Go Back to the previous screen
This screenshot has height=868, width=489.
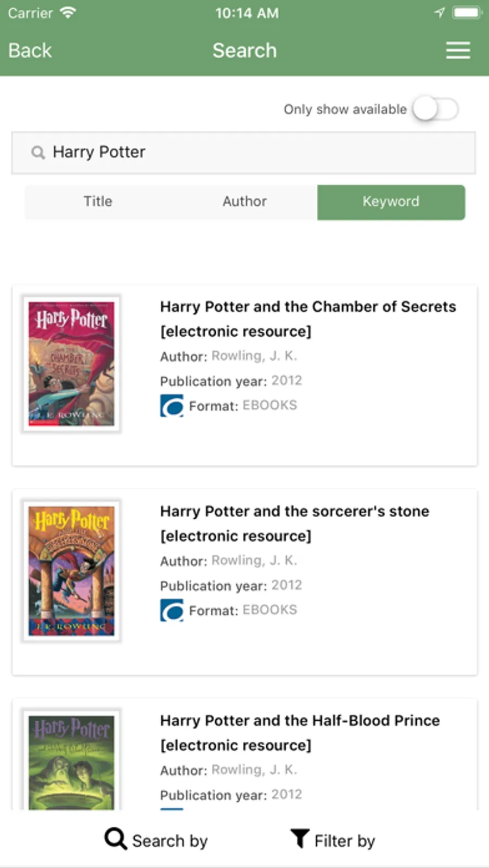[30, 51]
